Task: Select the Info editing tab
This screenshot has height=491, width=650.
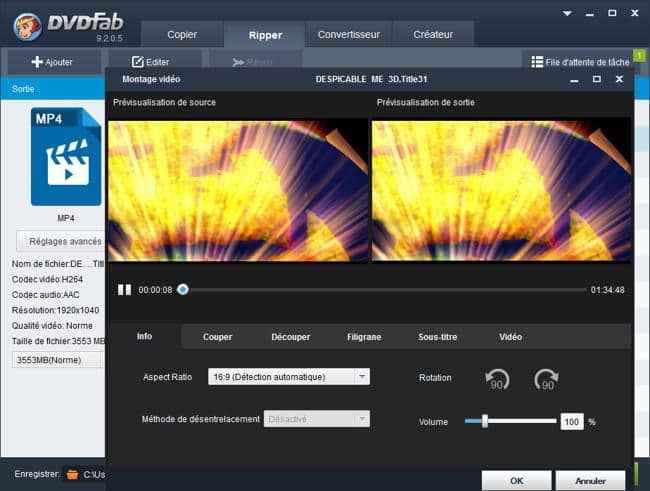Action: [144, 336]
